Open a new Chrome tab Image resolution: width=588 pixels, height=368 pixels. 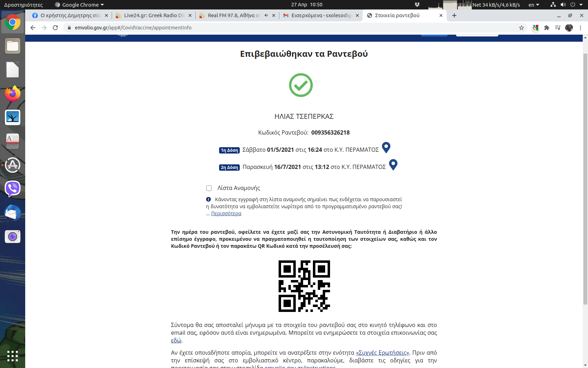click(454, 15)
